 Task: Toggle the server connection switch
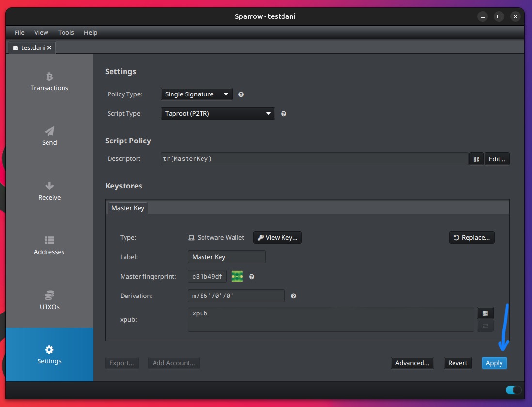[513, 390]
